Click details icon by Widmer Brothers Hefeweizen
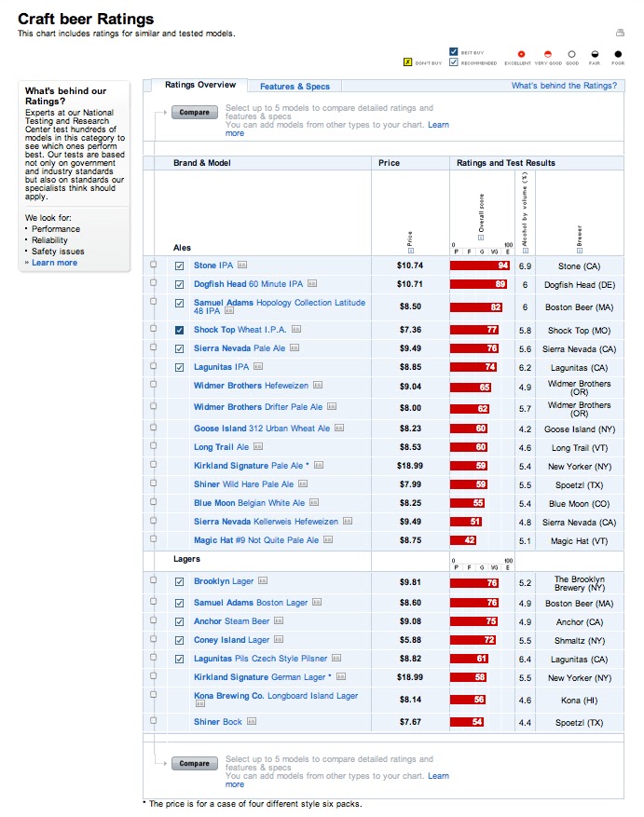 point(318,385)
